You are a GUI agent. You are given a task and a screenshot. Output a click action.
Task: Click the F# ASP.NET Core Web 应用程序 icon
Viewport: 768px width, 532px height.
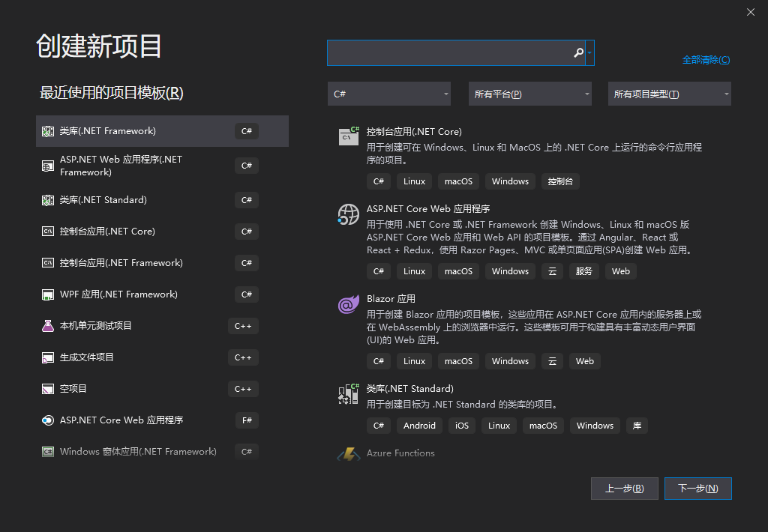pos(47,420)
